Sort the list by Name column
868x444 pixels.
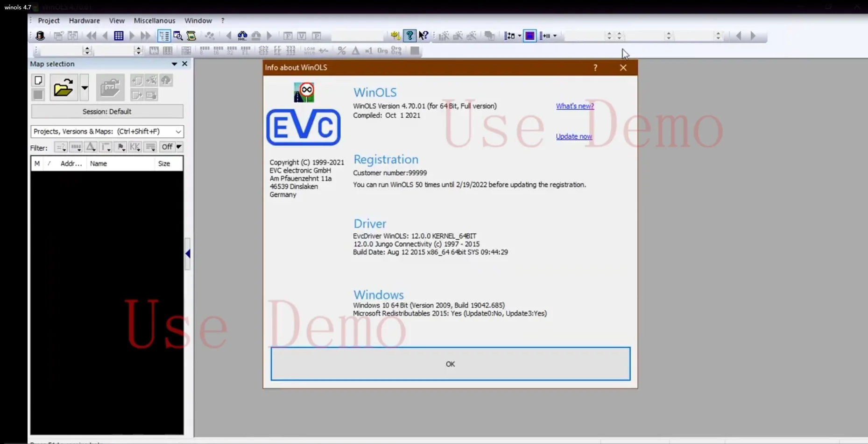120,164
